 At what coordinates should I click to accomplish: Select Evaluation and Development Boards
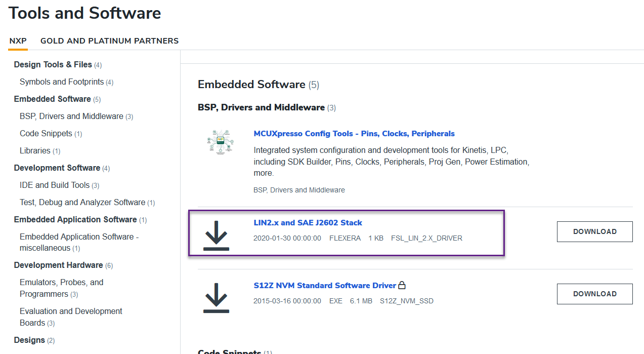pos(70,317)
